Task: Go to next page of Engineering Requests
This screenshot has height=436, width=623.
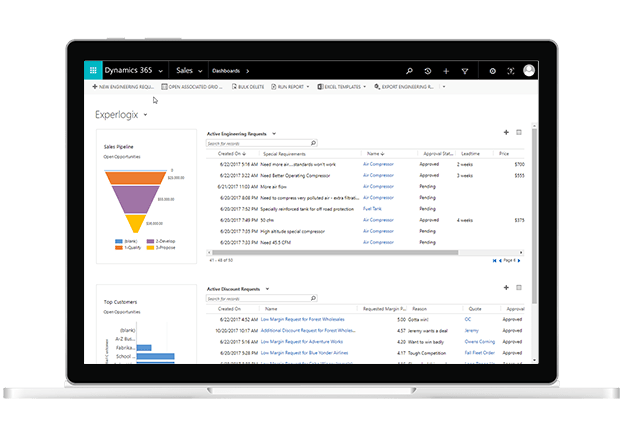Action: (519, 261)
